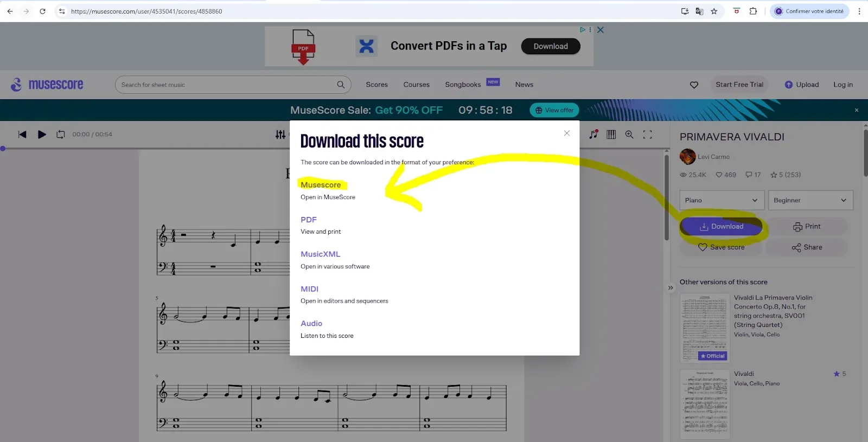Image resolution: width=868 pixels, height=442 pixels.
Task: Click the Search for sheet music field
Action: click(225, 85)
